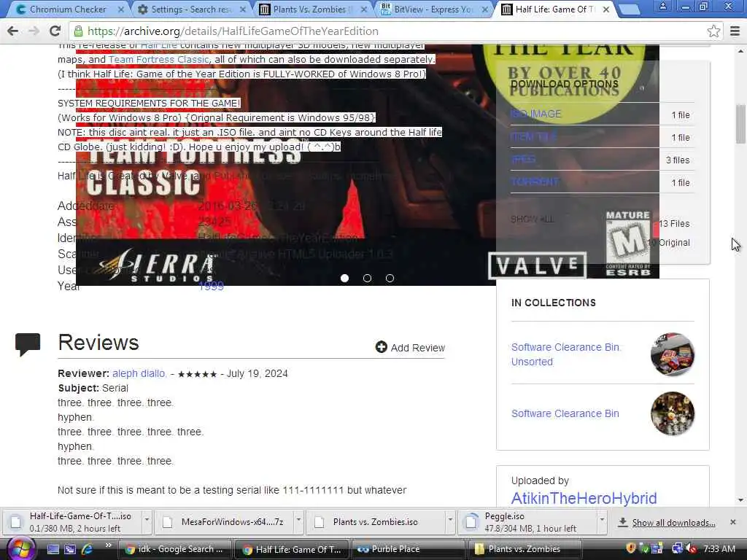The image size is (747, 560).
Task: Click the security shield tray icon
Action: pos(631,549)
